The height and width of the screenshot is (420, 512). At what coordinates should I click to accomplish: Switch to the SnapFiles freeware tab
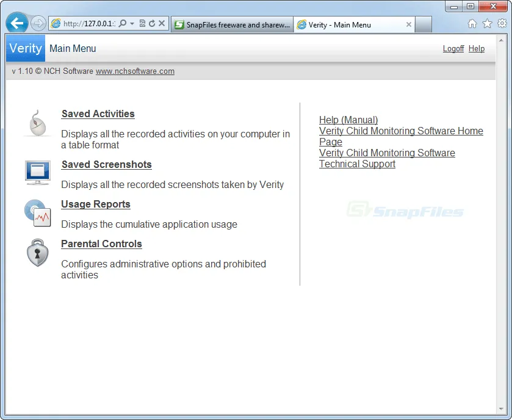232,25
